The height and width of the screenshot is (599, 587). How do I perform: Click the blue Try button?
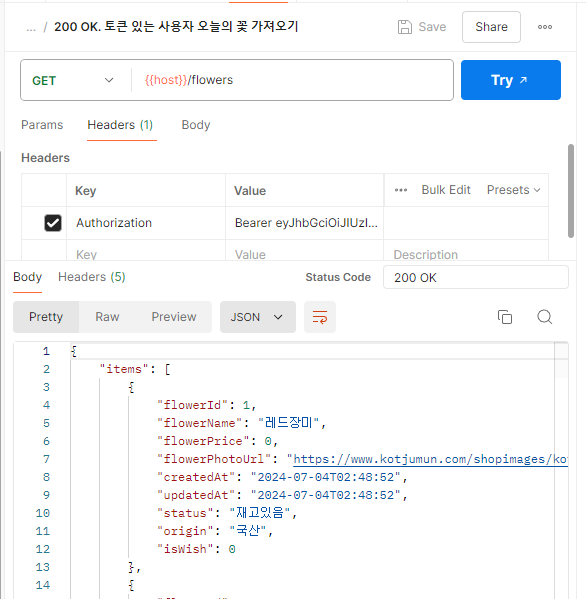(x=511, y=80)
